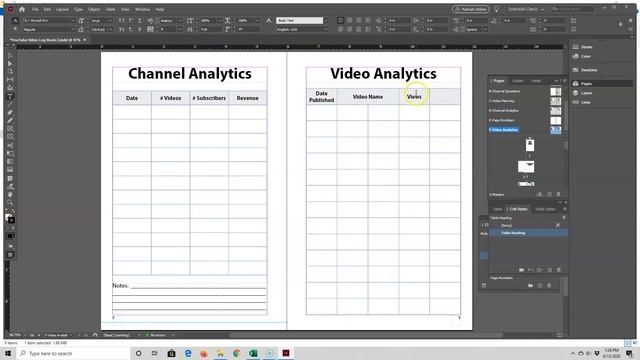Screen dimensions: 640x360
Task: Open the Table menu
Action: coord(110,9)
